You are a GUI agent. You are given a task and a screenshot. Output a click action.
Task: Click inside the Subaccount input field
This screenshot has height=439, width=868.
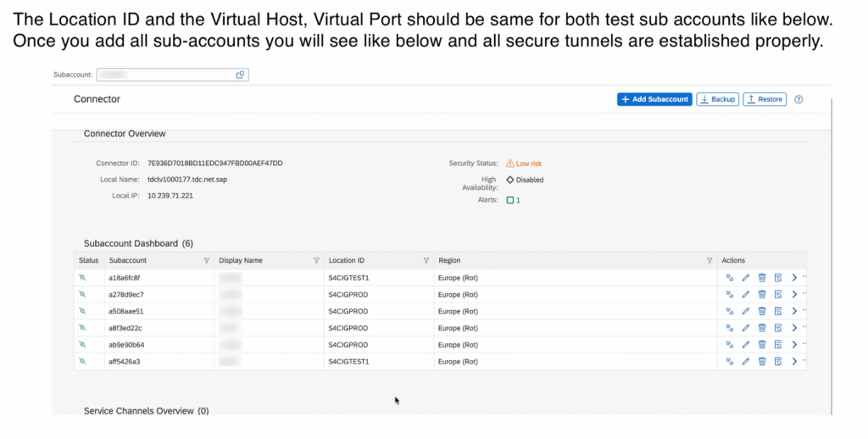(165, 75)
